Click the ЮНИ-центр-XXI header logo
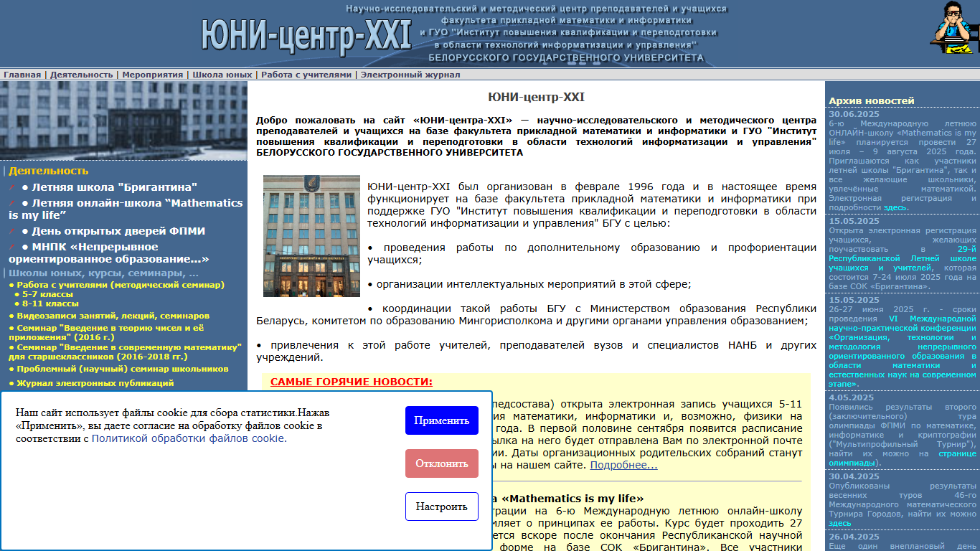Viewport: 980px width, 551px height. 307,35
